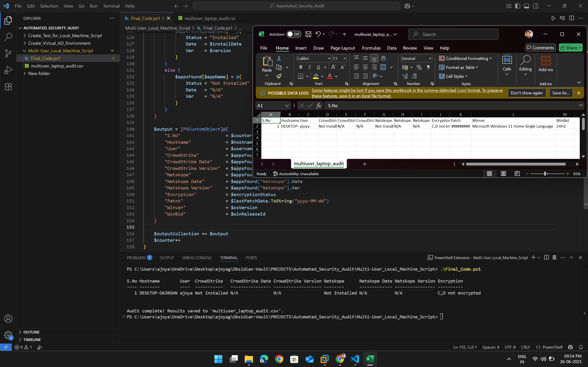This screenshot has width=588, height=367.
Task: Run the Final_Code.ps1 script from editor toolbar
Action: click(x=553, y=18)
